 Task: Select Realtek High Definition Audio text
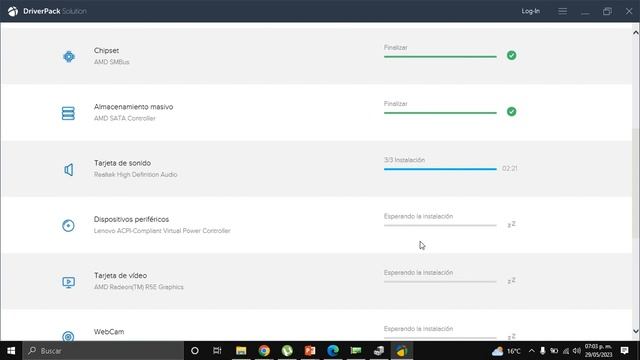(x=136, y=175)
